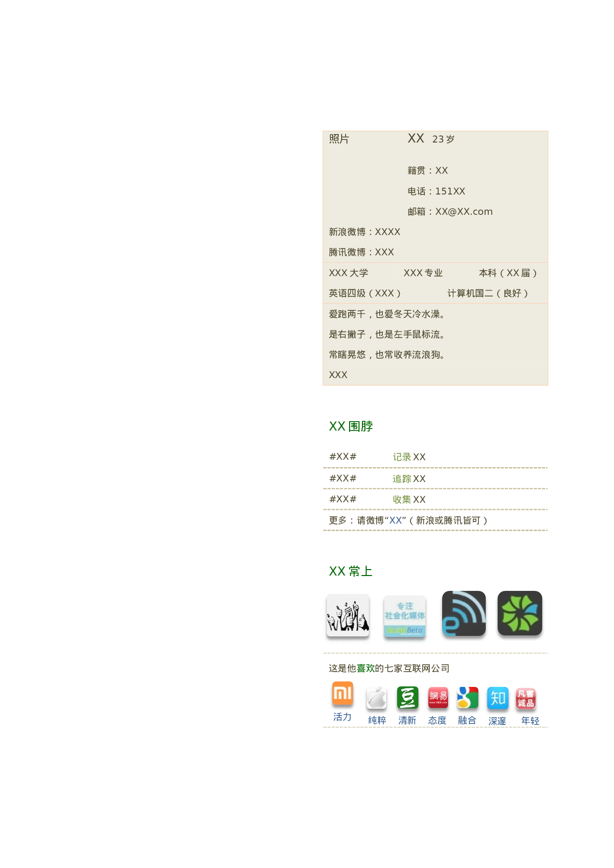Image resolution: width=614 pixels, height=868 pixels.
Task: Click the 纯粹 label under Apple
Action: click(377, 720)
